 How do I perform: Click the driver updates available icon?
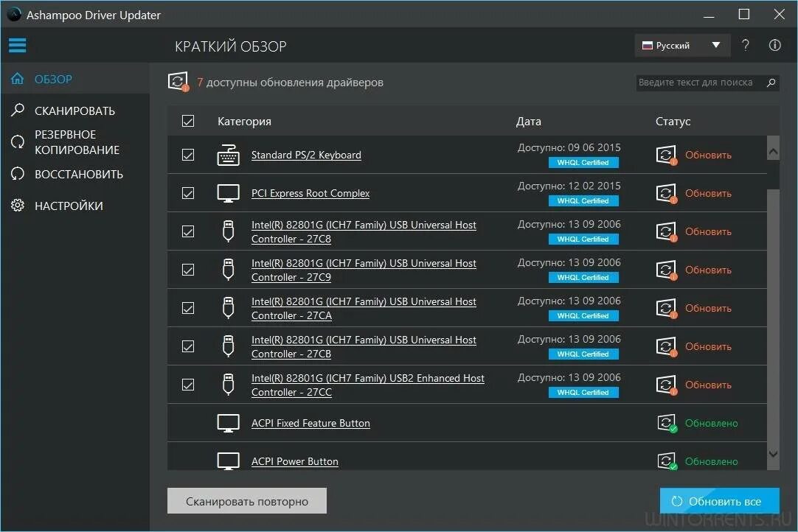[178, 82]
